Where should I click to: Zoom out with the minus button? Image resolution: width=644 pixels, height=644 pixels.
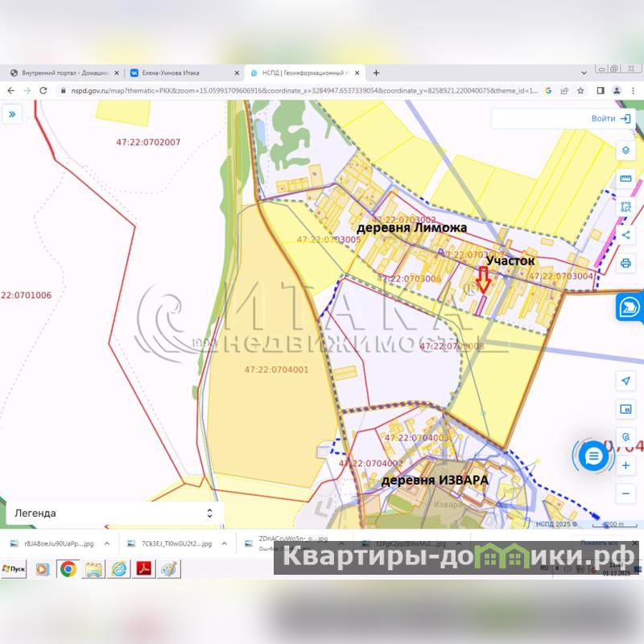pyautogui.click(x=625, y=493)
